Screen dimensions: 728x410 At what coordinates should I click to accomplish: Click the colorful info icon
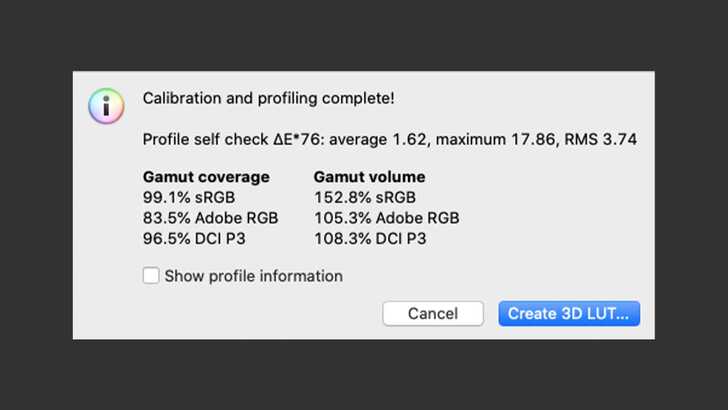pyautogui.click(x=106, y=105)
